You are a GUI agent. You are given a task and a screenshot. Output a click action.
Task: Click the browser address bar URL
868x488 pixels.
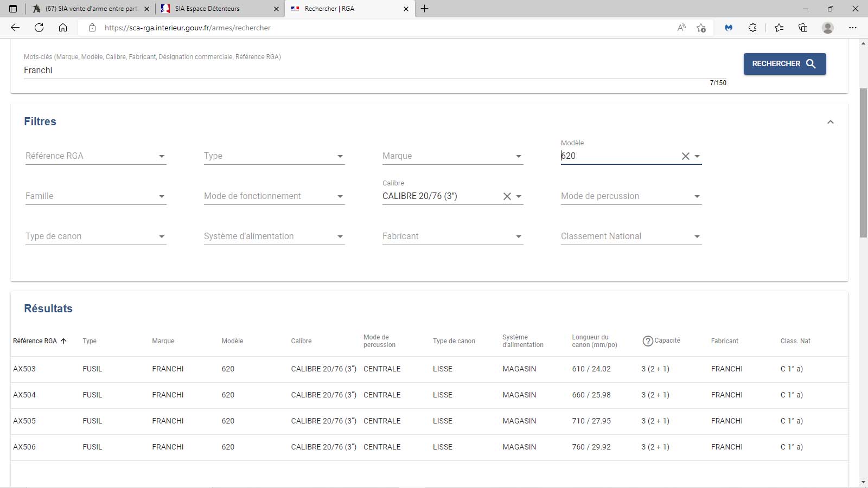pos(187,28)
